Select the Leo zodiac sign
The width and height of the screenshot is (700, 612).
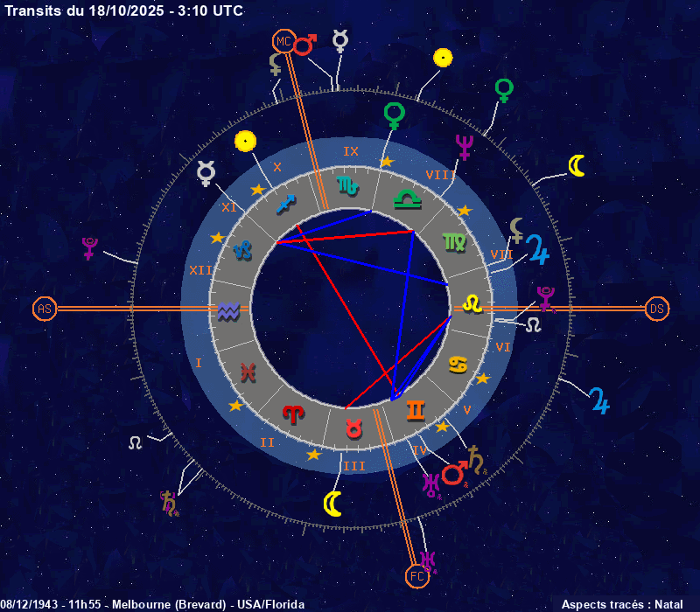[472, 303]
